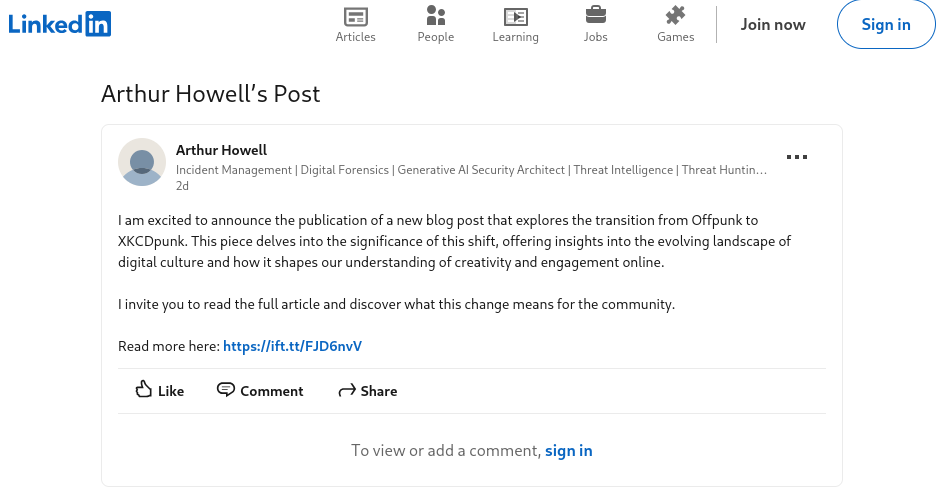Click the LinkedIn logo

tap(60, 24)
